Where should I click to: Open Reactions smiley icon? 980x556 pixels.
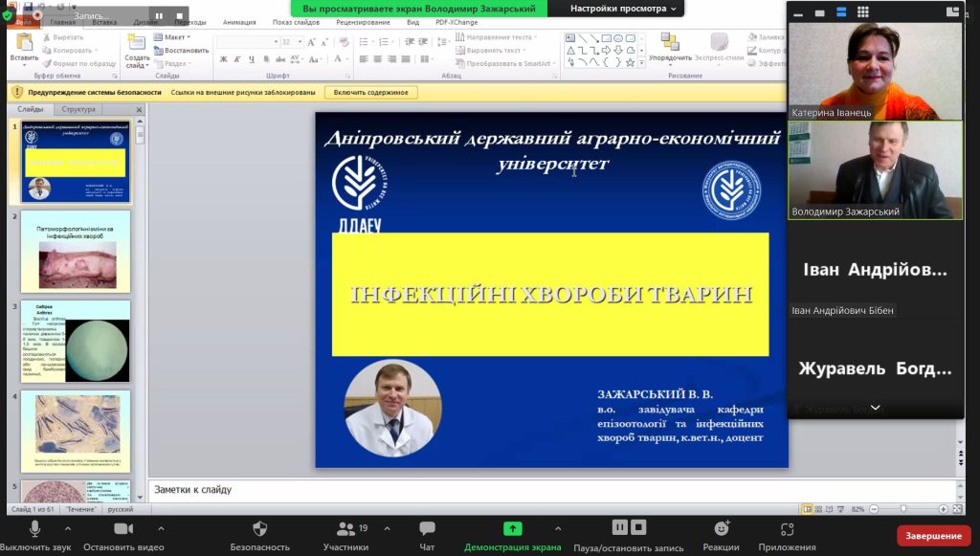pos(722,529)
